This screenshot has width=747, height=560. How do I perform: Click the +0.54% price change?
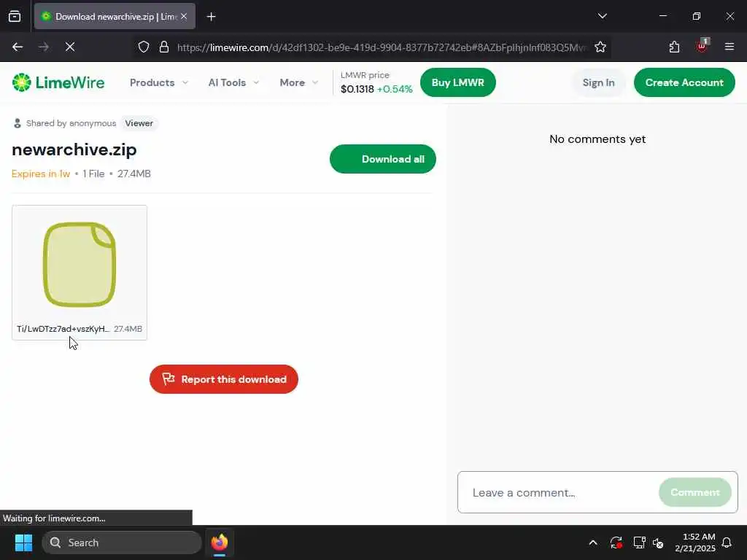[x=395, y=89]
